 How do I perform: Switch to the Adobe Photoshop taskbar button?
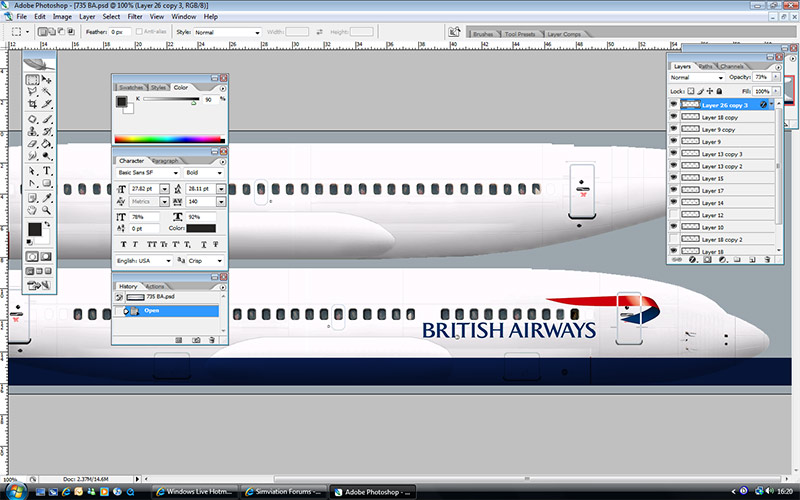click(x=375, y=492)
